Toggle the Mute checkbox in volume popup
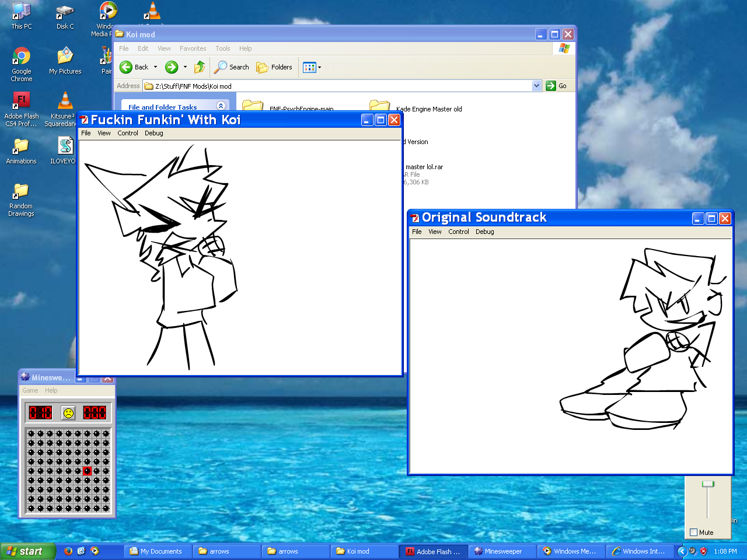 point(694,532)
